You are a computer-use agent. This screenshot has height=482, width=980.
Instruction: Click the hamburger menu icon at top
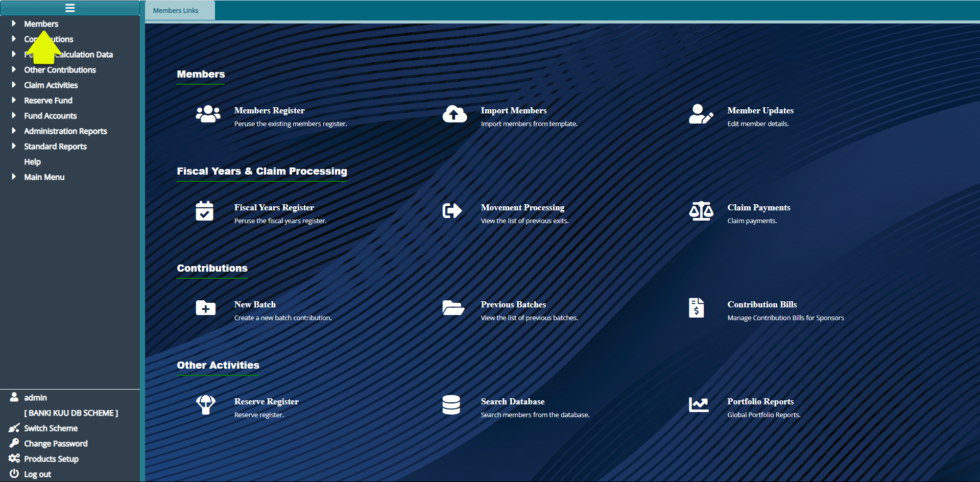pyautogui.click(x=70, y=8)
